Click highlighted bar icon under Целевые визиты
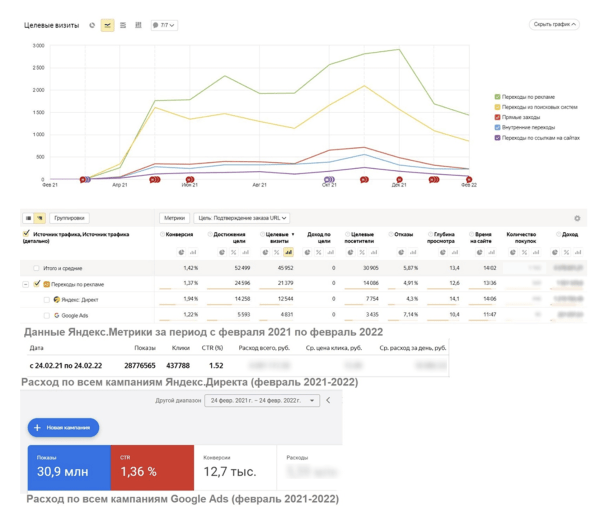 288,252
